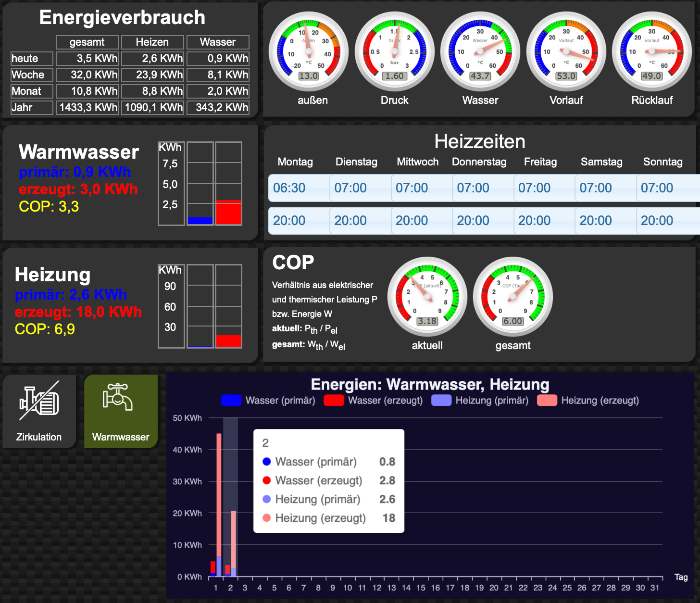The width and height of the screenshot is (700, 603).
Task: Open the Rücklauf temperature gauge
Action: pyautogui.click(x=651, y=51)
